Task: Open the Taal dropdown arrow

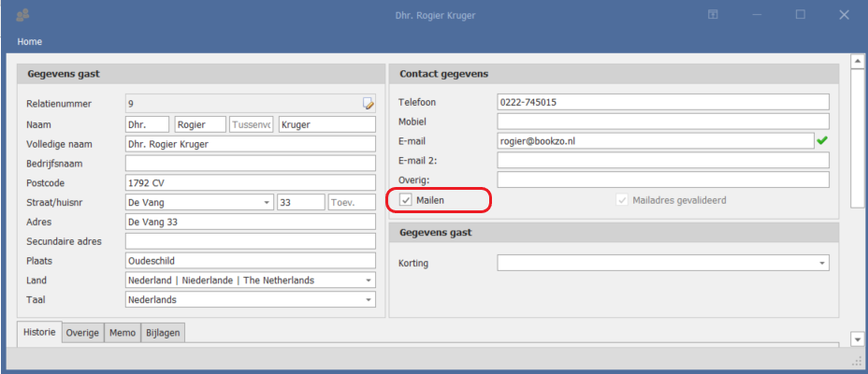Action: pos(369,300)
